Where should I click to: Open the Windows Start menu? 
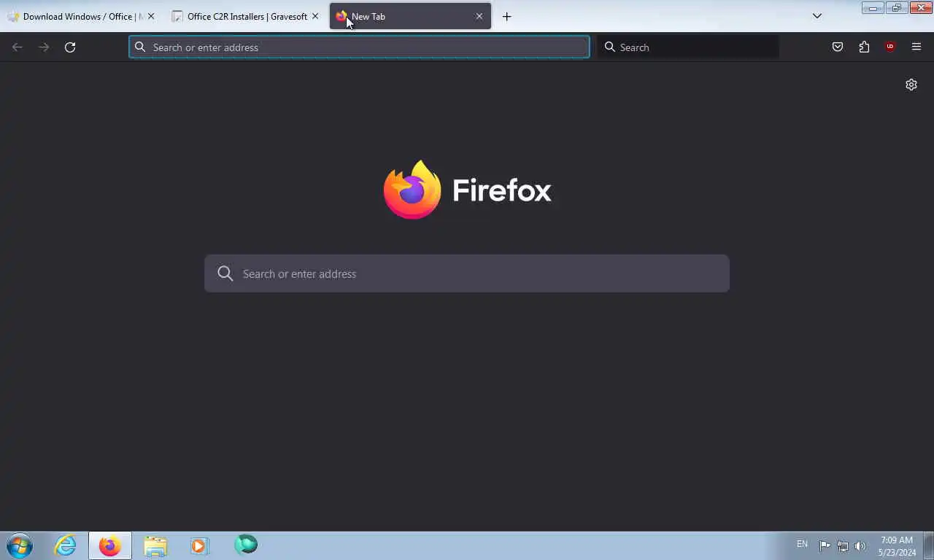click(x=20, y=545)
